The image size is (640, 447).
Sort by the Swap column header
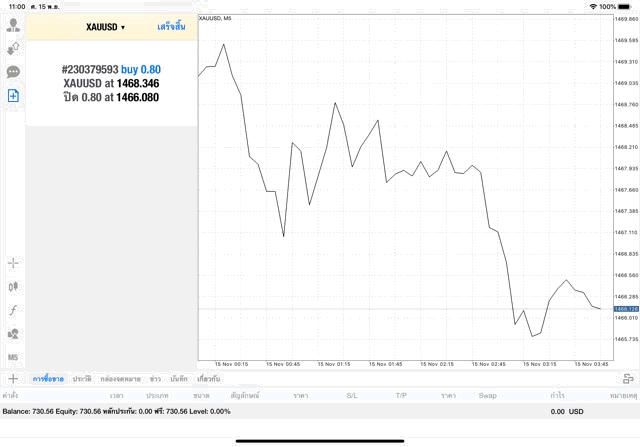tap(487, 396)
